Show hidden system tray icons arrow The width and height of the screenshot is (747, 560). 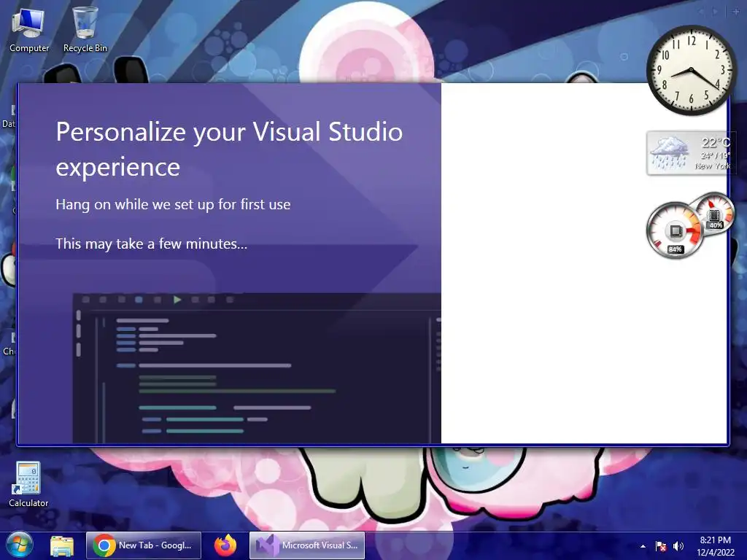(x=643, y=546)
